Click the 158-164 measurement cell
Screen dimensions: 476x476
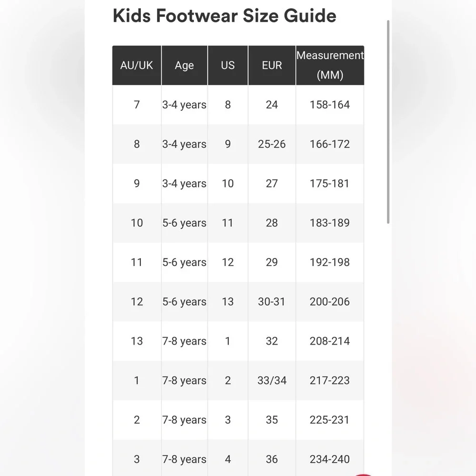click(x=330, y=105)
